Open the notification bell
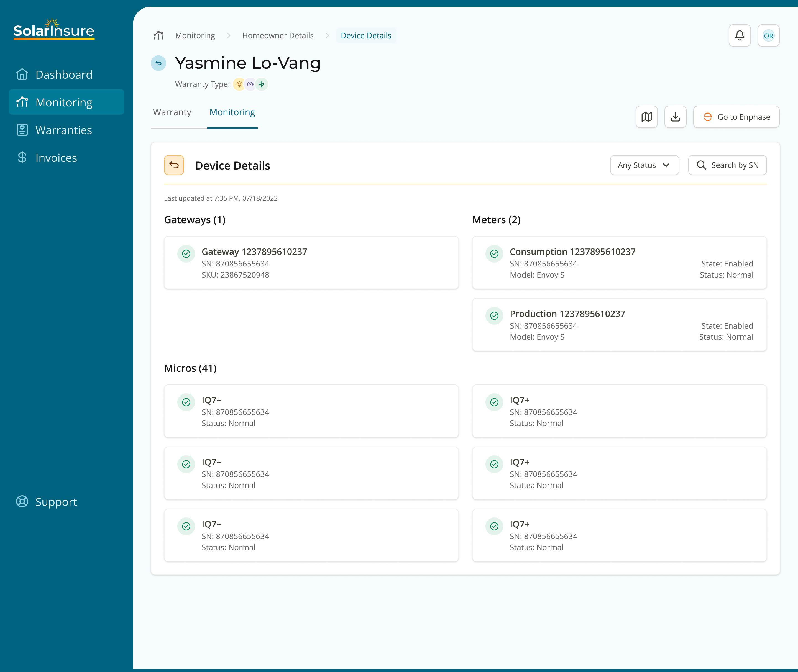The image size is (798, 672). pyautogui.click(x=740, y=35)
